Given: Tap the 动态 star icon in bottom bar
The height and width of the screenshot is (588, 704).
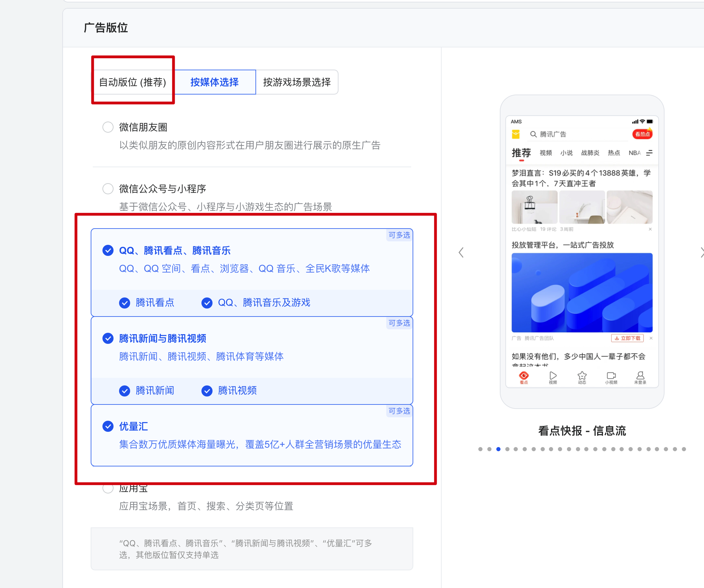Looking at the screenshot, I should tap(582, 377).
